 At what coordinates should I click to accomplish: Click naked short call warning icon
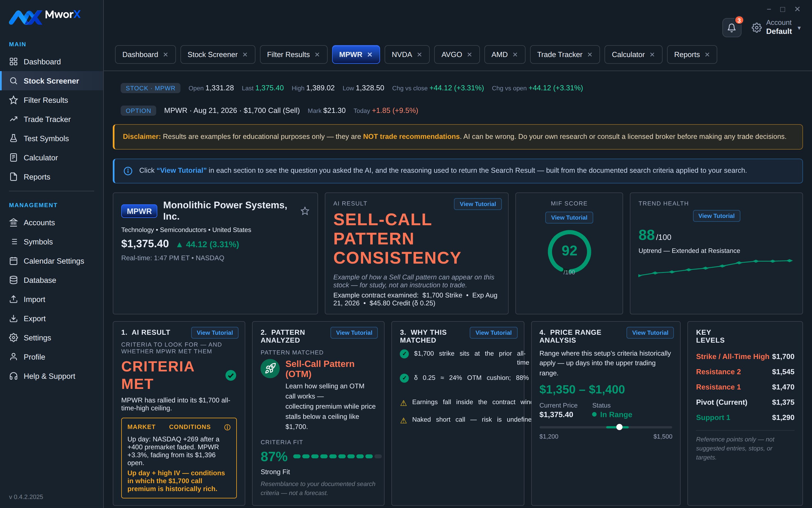[x=404, y=420]
